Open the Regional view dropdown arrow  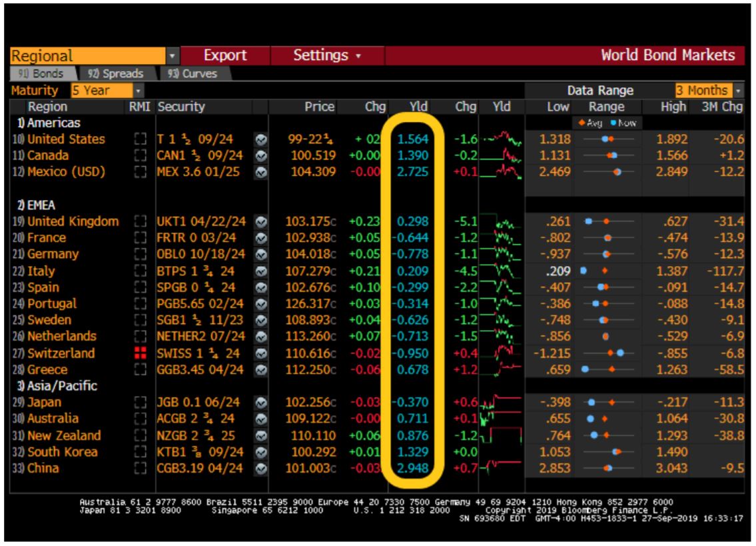point(173,56)
